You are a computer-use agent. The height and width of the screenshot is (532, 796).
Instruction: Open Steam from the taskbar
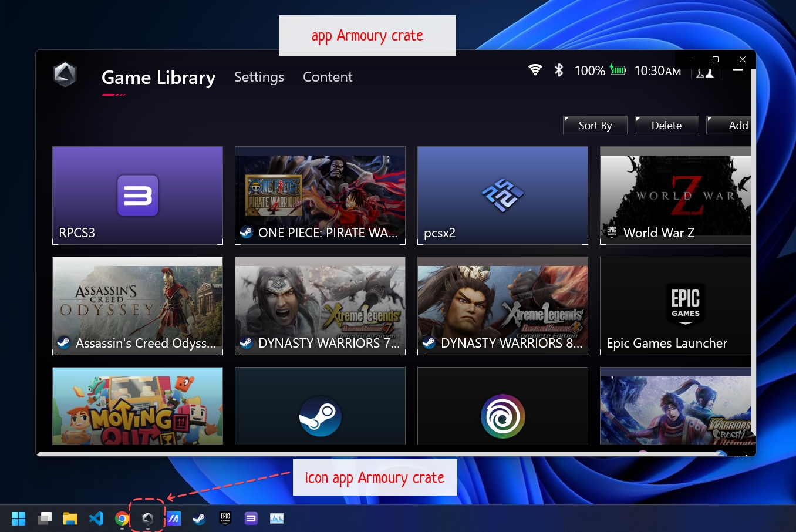click(x=200, y=518)
